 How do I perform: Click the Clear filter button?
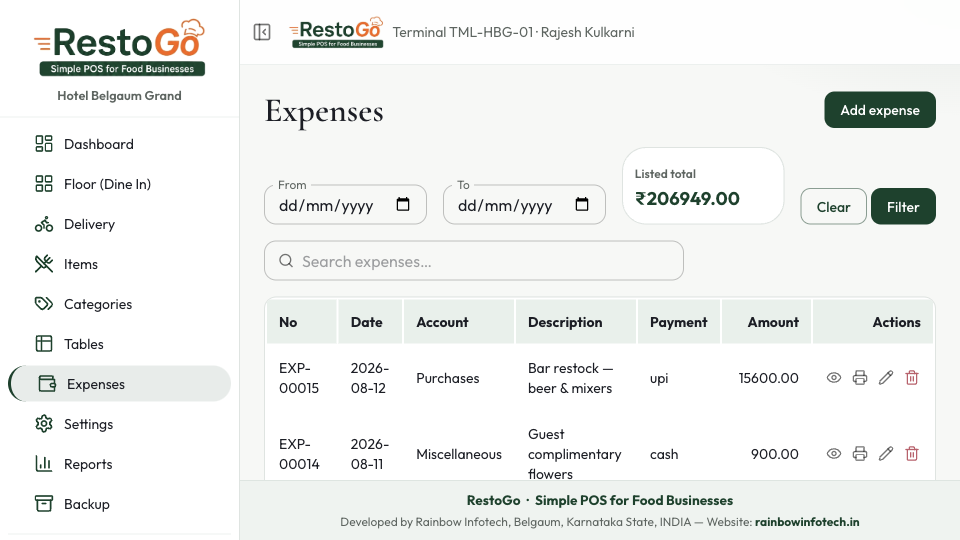pos(833,207)
